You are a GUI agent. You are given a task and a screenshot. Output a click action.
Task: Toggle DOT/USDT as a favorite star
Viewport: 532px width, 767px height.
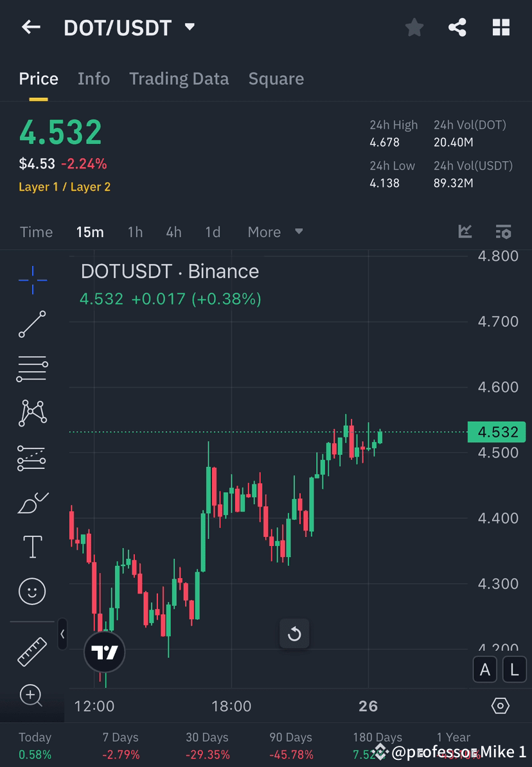point(414,27)
